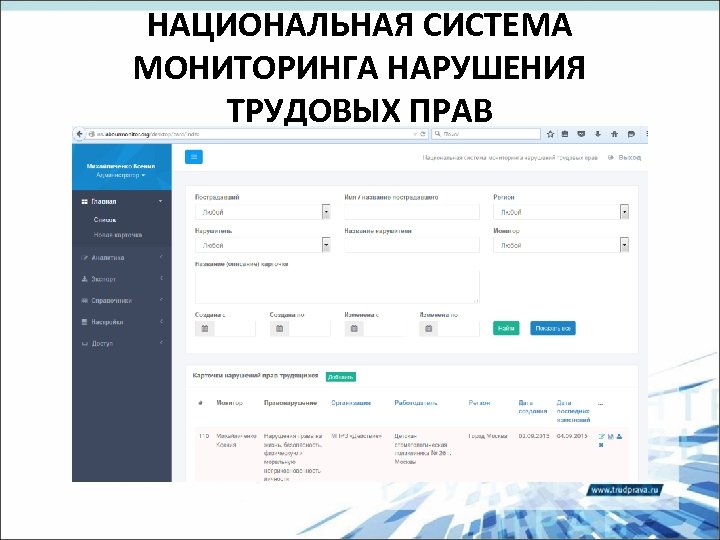Click the edit icon in row 110
Viewport: 720px width, 540px height.
pyautogui.click(x=602, y=437)
